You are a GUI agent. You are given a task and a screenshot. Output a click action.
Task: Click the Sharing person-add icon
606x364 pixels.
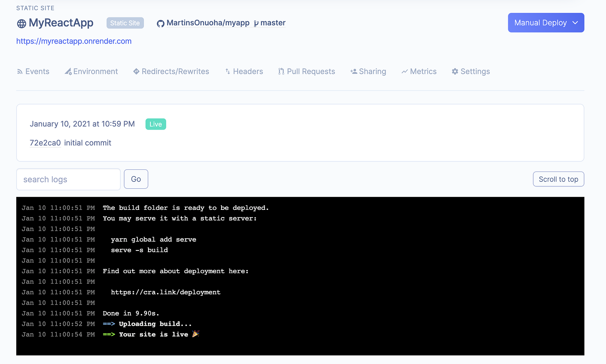click(354, 72)
